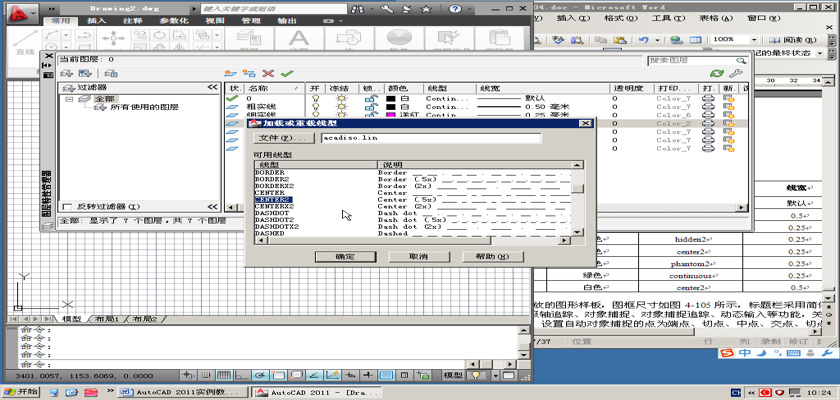Refresh the layer list with green arrows icon
840x400 pixels.
pyautogui.click(x=716, y=73)
